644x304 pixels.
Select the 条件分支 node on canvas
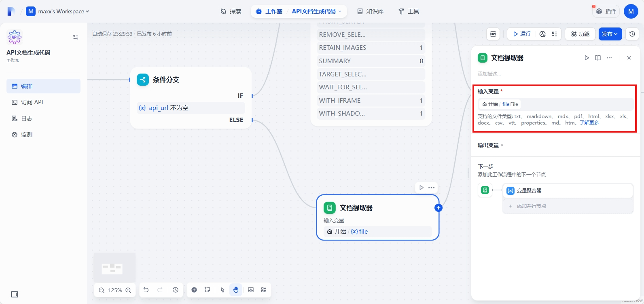click(x=191, y=98)
